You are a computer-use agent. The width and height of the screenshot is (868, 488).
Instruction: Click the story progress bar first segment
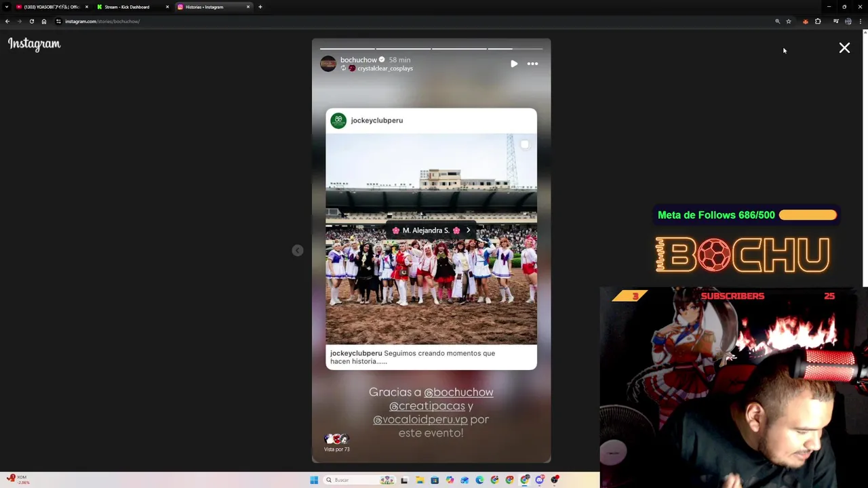(x=347, y=49)
